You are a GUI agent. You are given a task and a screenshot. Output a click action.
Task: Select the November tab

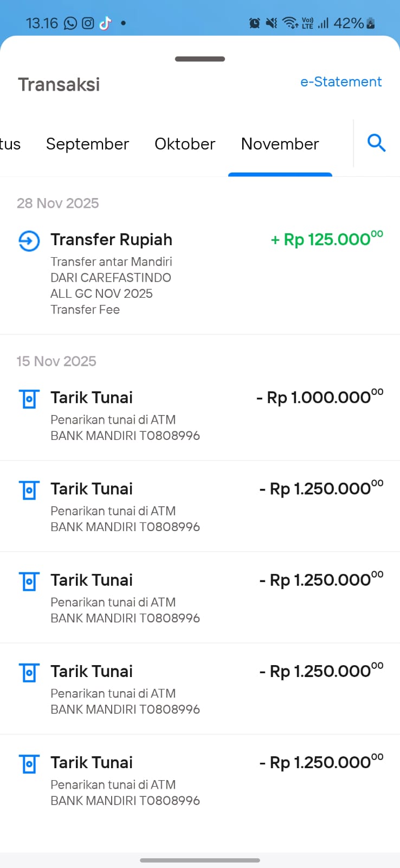[280, 144]
